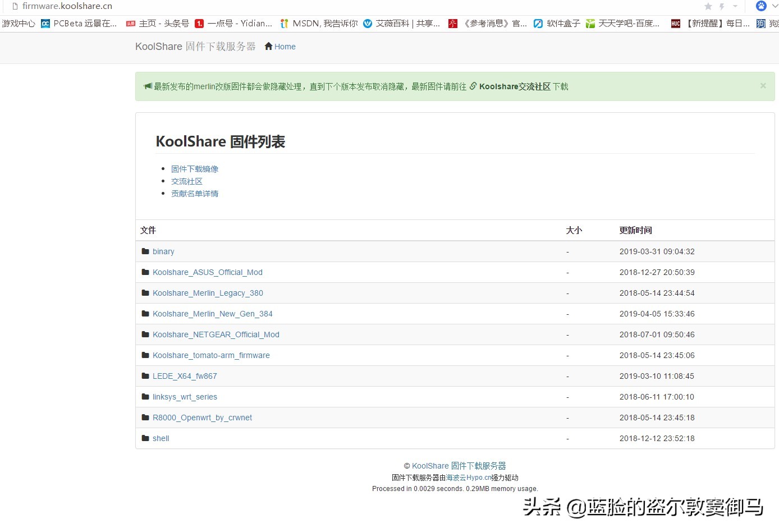Click the page icon before the URL
The image size is (779, 532).
click(x=15, y=6)
